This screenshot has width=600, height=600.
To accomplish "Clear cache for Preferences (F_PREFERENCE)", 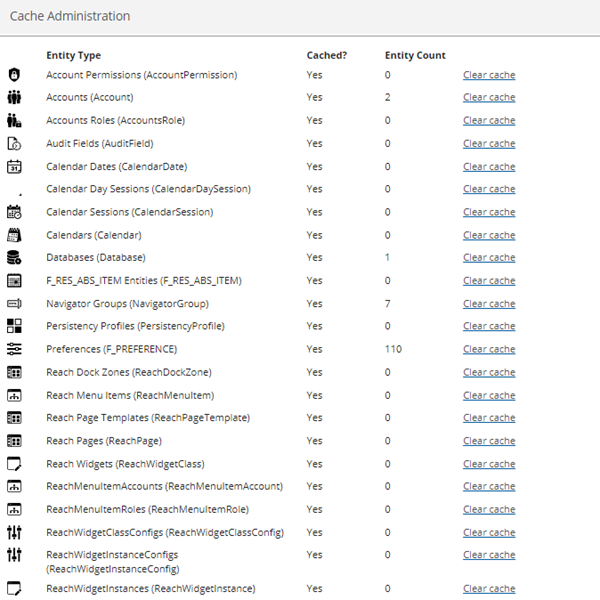I will tap(489, 350).
